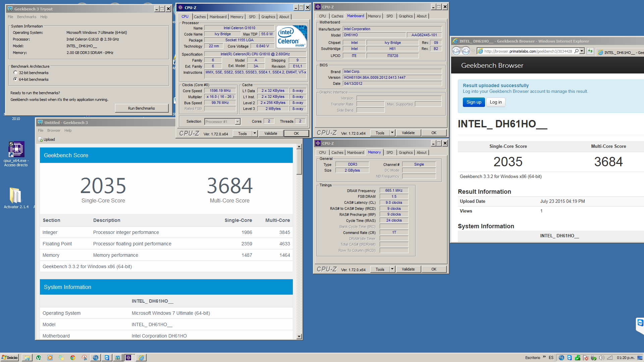Switch to Internet Explorer taskbar button
The height and width of the screenshot is (362, 644).
pos(141,358)
